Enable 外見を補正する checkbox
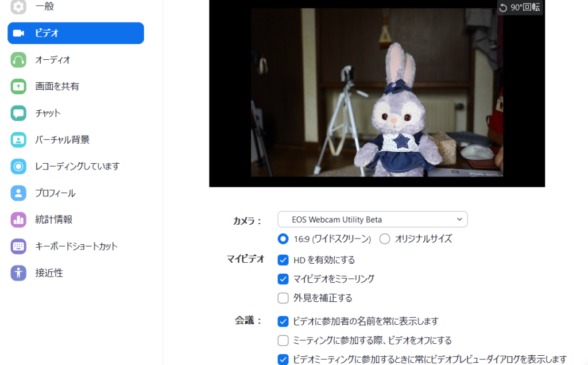 [x=283, y=298]
